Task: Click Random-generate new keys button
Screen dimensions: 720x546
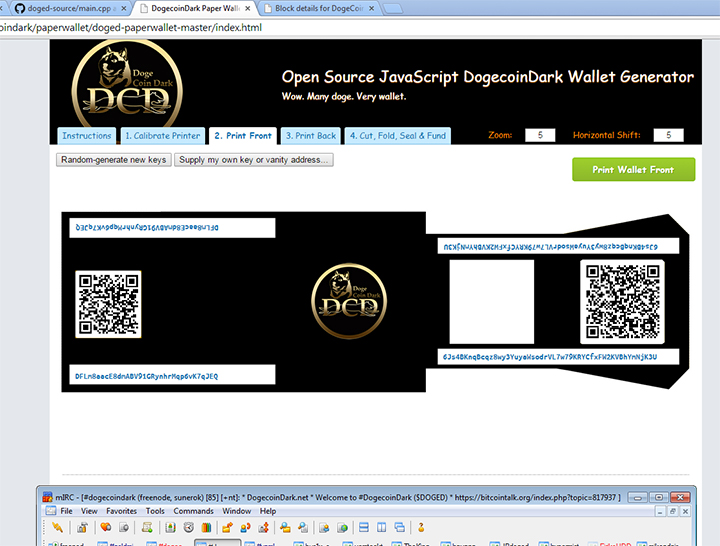Action: [114, 160]
